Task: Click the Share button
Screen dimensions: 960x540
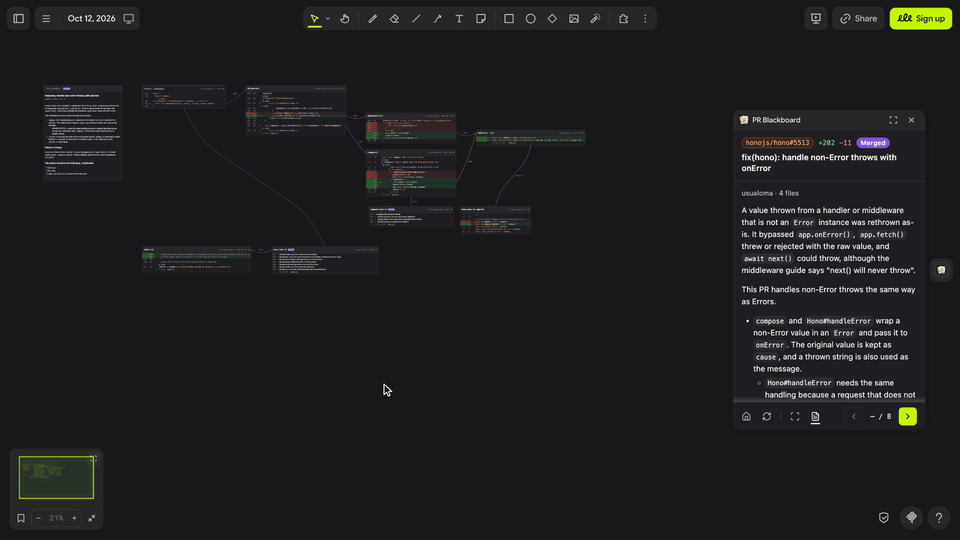Action: point(858,18)
